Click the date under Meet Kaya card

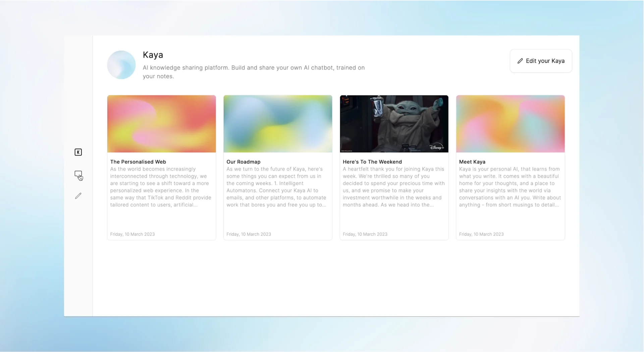tap(481, 234)
